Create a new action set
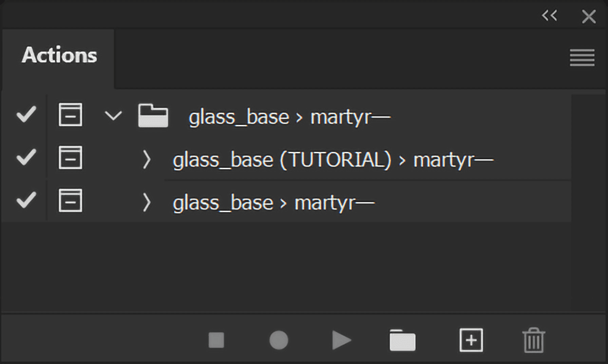This screenshot has width=608, height=364. (x=402, y=340)
